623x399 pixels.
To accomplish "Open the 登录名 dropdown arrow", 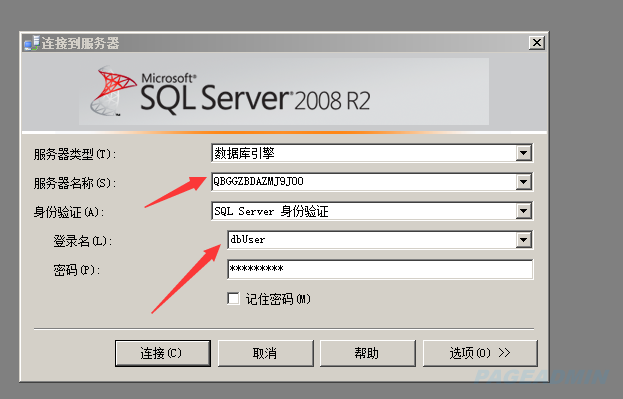I will tap(524, 240).
